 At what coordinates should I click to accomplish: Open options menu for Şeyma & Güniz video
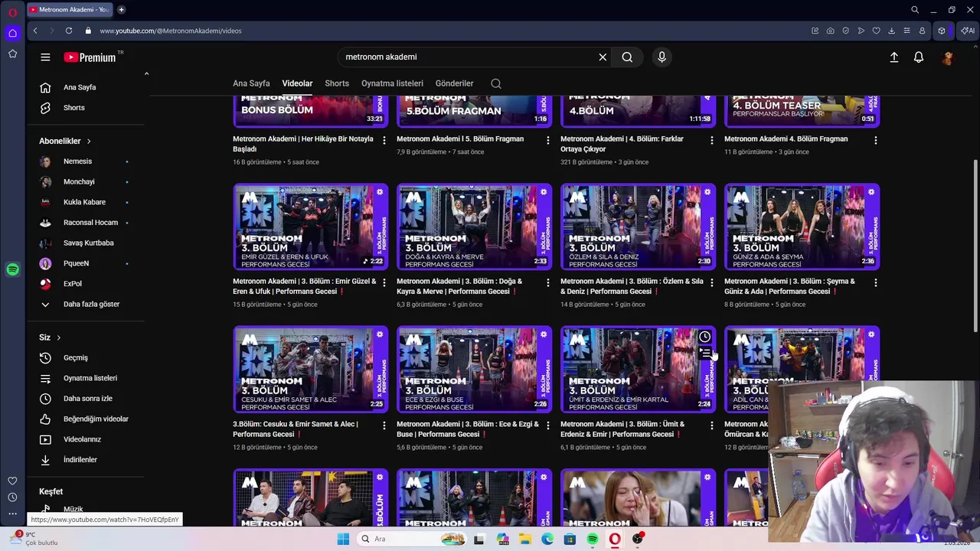point(876,282)
